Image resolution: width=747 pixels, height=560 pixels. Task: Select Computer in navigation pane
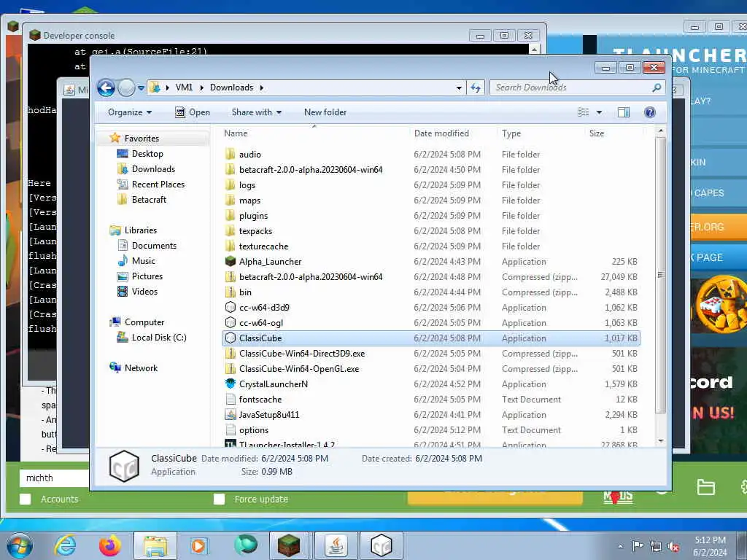point(144,322)
